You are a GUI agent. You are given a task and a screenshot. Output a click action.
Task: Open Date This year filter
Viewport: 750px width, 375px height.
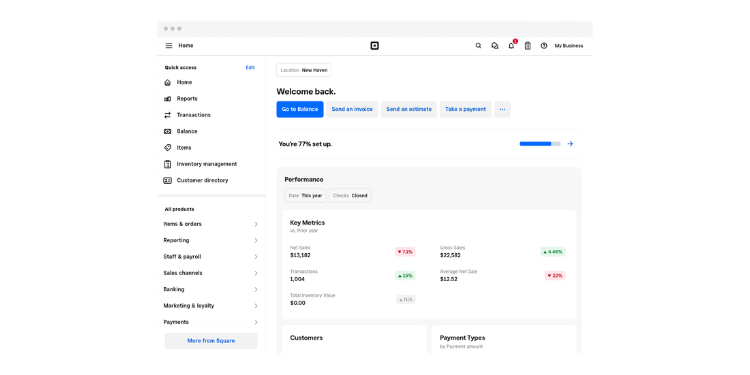tap(305, 196)
